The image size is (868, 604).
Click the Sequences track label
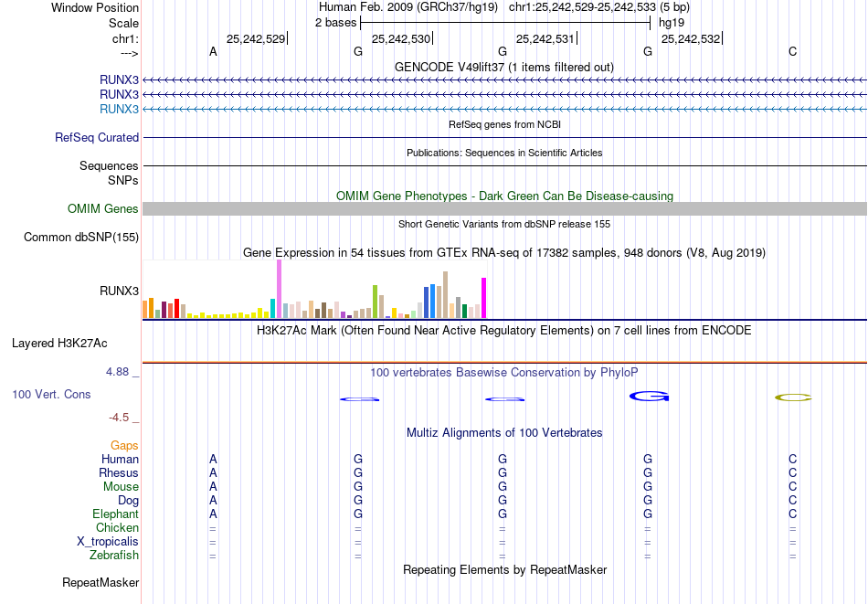109,165
